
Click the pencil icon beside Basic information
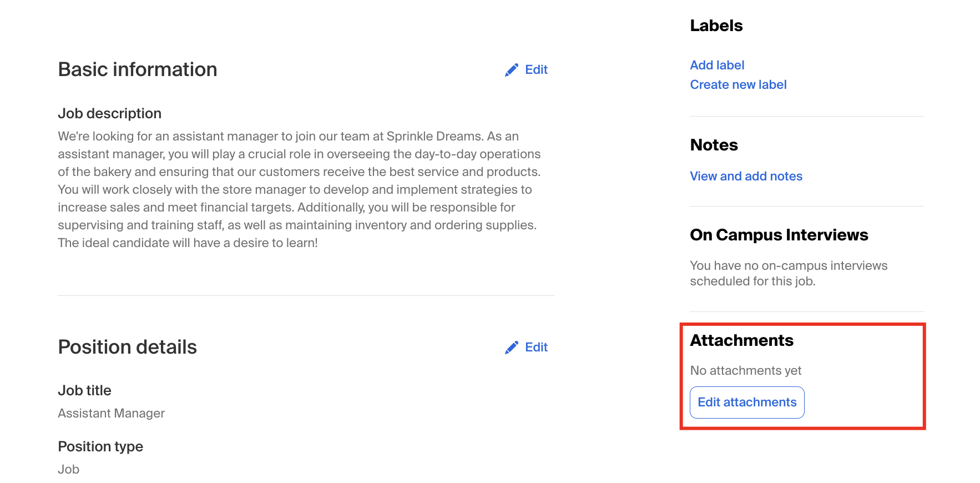click(x=512, y=70)
